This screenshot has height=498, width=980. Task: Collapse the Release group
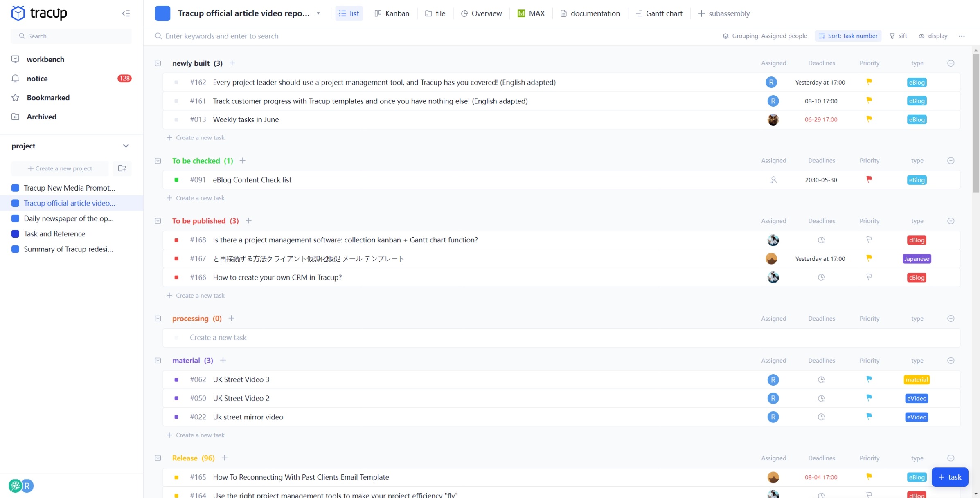[158, 458]
